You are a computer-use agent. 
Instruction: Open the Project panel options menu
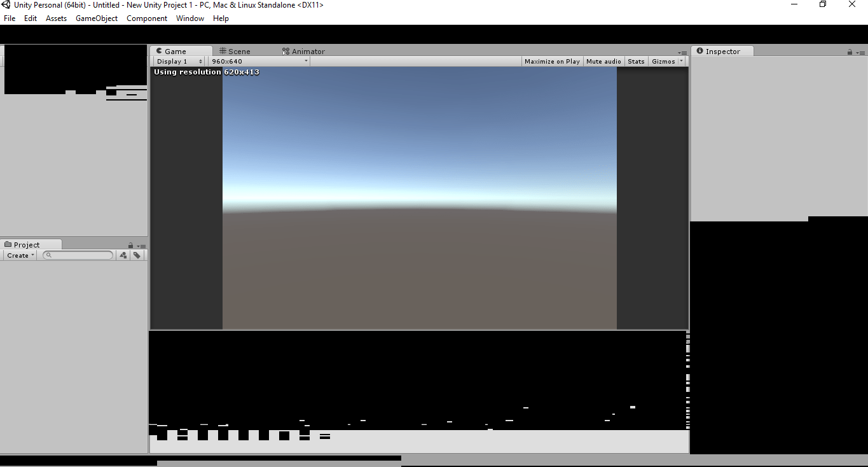point(141,246)
